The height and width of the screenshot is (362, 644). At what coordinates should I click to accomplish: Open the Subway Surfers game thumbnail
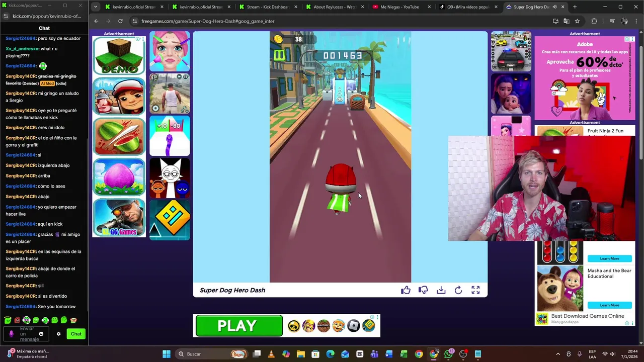119,96
